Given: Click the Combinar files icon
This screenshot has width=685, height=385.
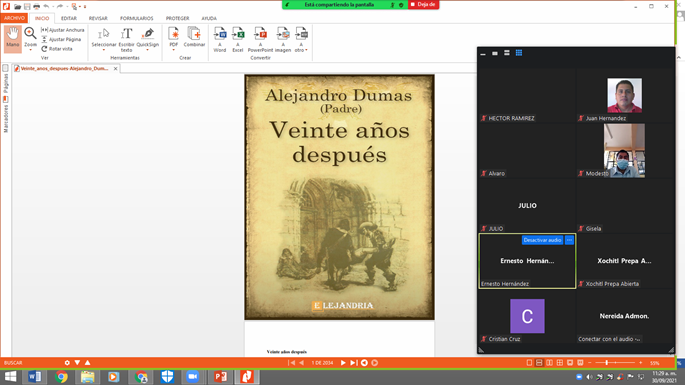Looking at the screenshot, I should (x=194, y=37).
